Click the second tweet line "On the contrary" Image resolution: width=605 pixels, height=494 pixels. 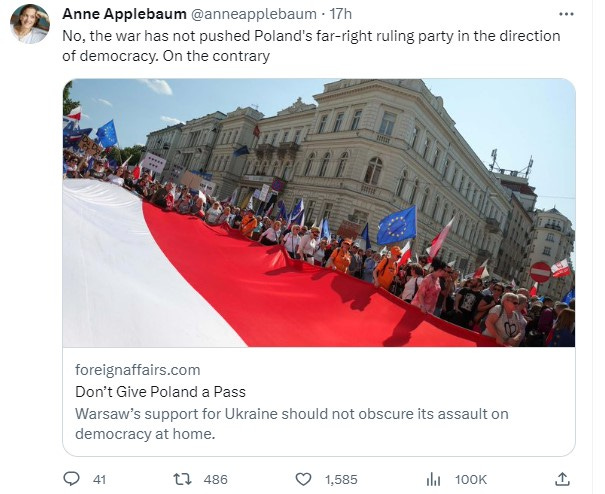click(x=216, y=56)
